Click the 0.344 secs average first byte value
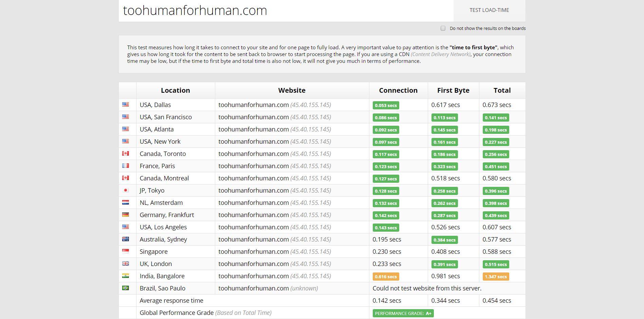The image size is (644, 319). (445, 301)
